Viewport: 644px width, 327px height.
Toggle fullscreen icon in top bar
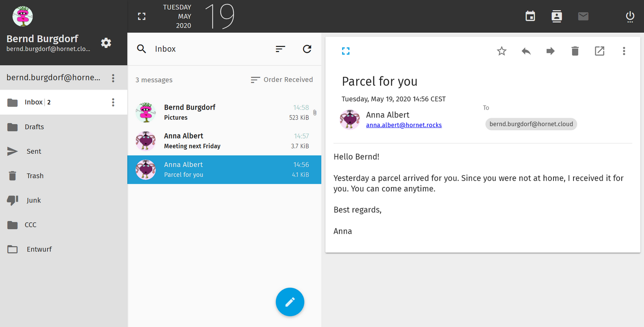(142, 16)
